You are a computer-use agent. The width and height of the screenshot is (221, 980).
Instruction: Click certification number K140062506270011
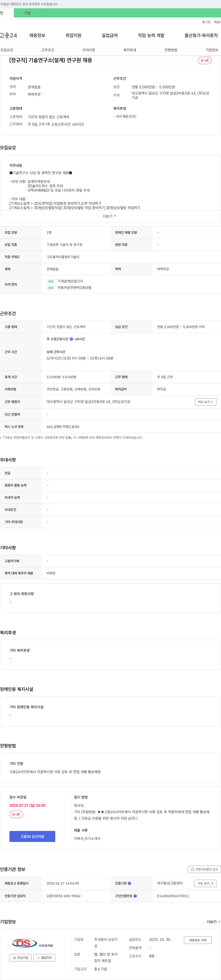click(173, 896)
